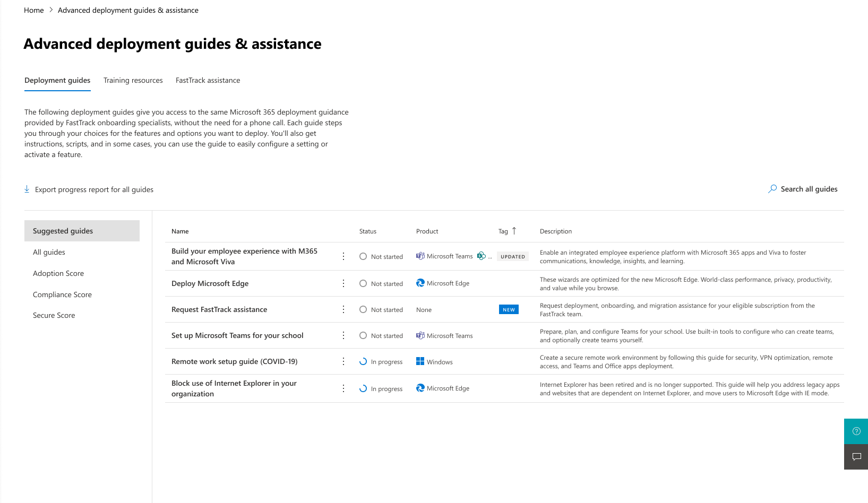Image resolution: width=868 pixels, height=503 pixels.
Task: Open the help question mark panel
Action: (x=856, y=431)
